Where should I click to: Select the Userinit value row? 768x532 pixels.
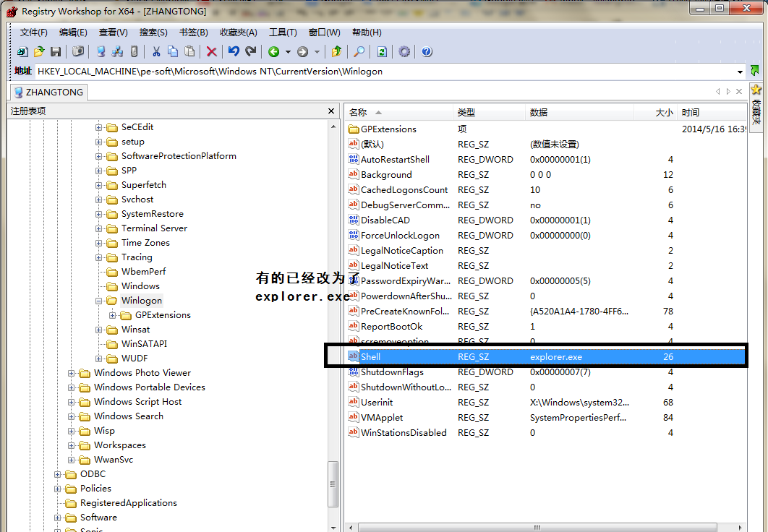coord(546,403)
